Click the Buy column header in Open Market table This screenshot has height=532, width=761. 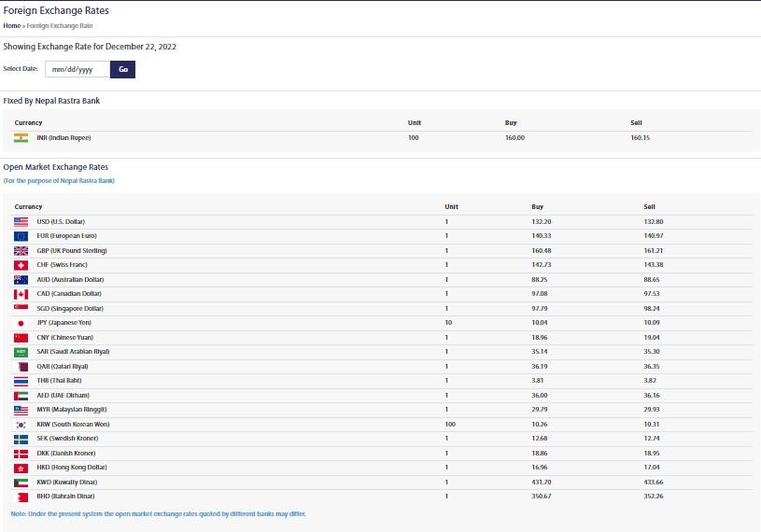[x=537, y=206]
